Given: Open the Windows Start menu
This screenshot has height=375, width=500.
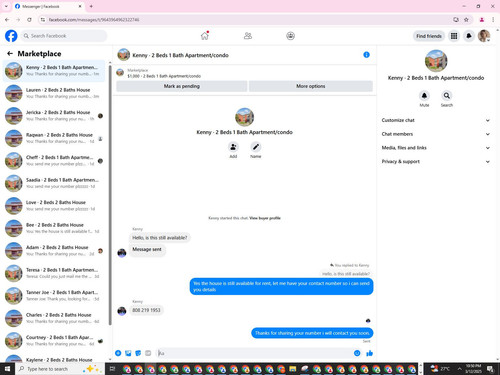Looking at the screenshot, I should (x=7, y=369).
